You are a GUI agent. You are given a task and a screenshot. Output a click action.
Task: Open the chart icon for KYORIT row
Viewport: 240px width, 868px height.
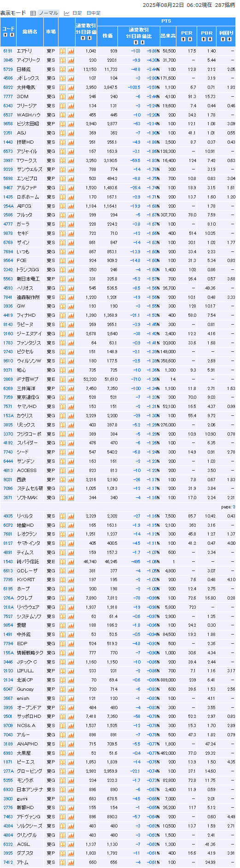point(71,580)
